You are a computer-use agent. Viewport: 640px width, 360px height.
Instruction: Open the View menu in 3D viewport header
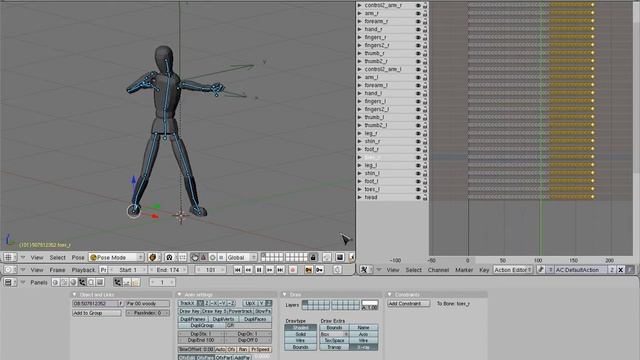point(37,257)
